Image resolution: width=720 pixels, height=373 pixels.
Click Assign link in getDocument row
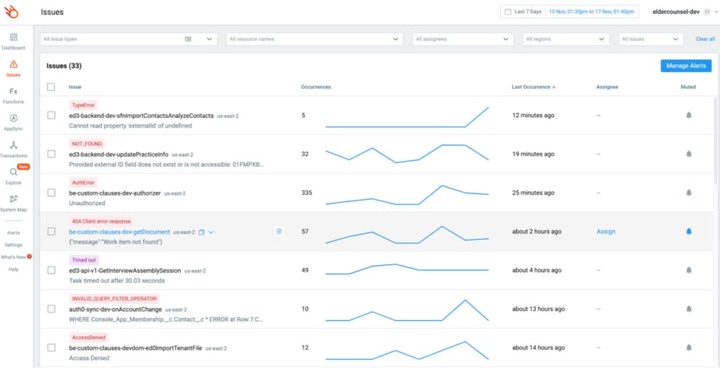coord(606,232)
